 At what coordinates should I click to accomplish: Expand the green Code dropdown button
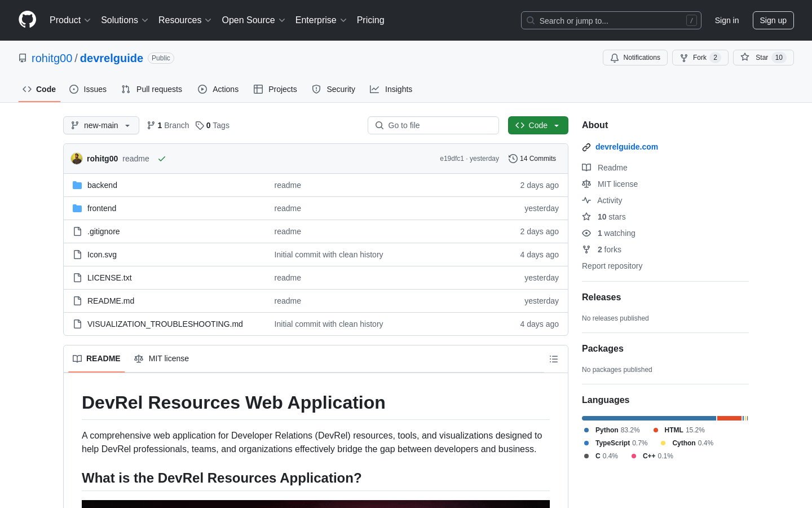538,125
